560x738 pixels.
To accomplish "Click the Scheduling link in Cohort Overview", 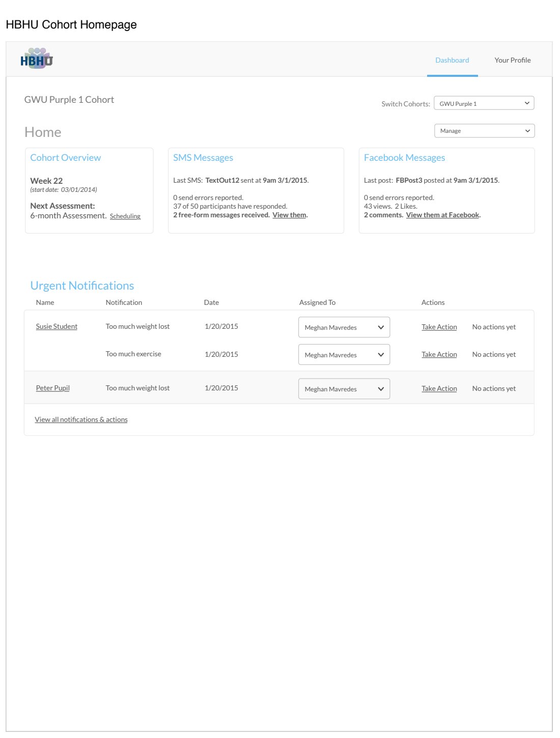I will [125, 216].
